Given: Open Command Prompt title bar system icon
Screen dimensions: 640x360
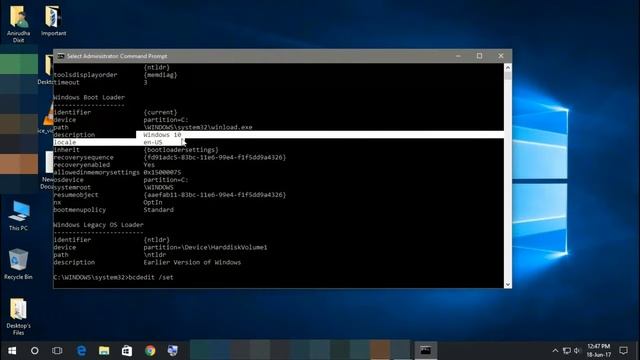Looking at the screenshot, I should (x=61, y=56).
